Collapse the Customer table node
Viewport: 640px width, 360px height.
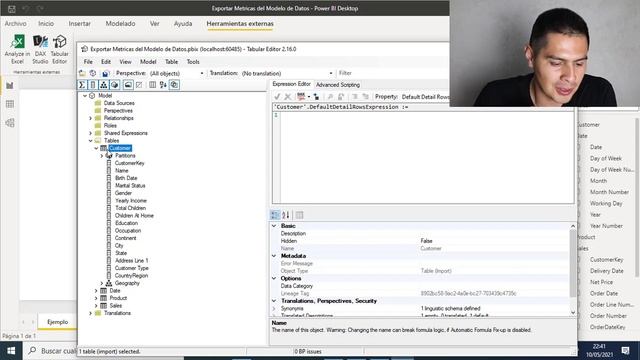pos(96,148)
